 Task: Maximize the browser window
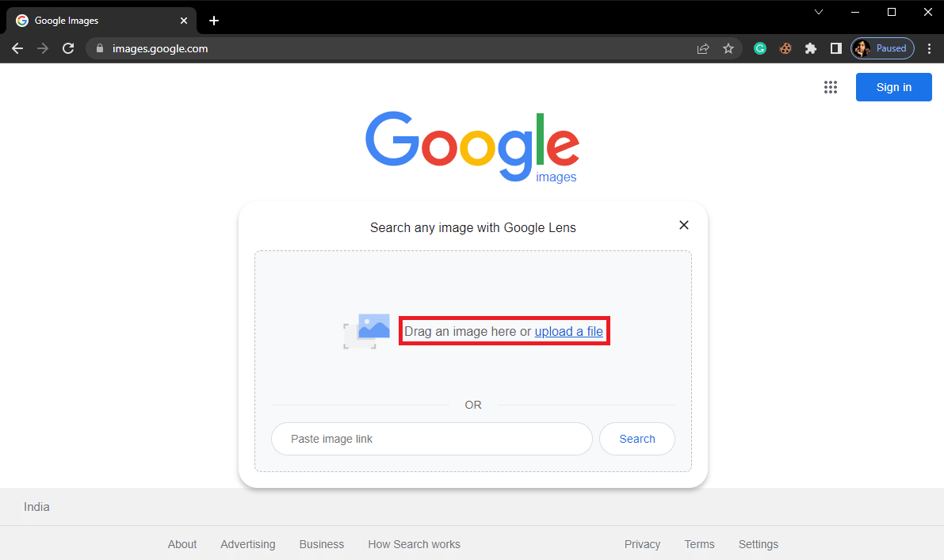tap(892, 12)
